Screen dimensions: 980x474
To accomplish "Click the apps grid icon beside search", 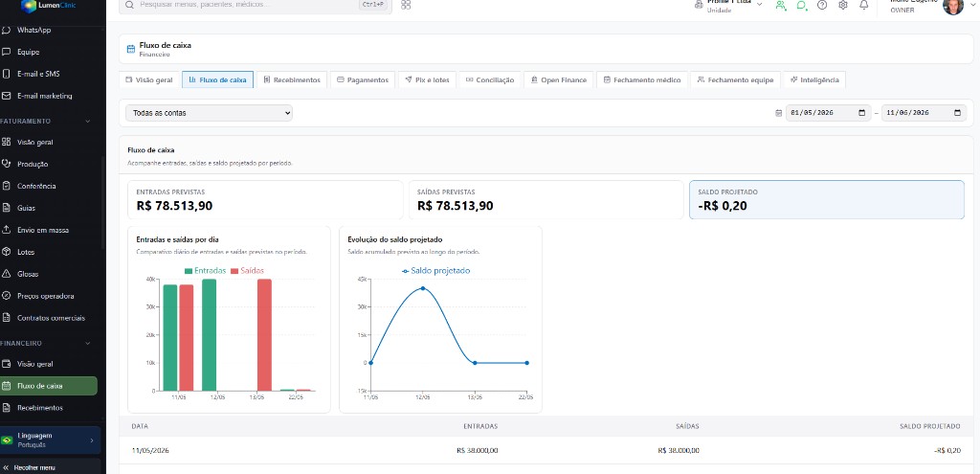I will click(406, 5).
